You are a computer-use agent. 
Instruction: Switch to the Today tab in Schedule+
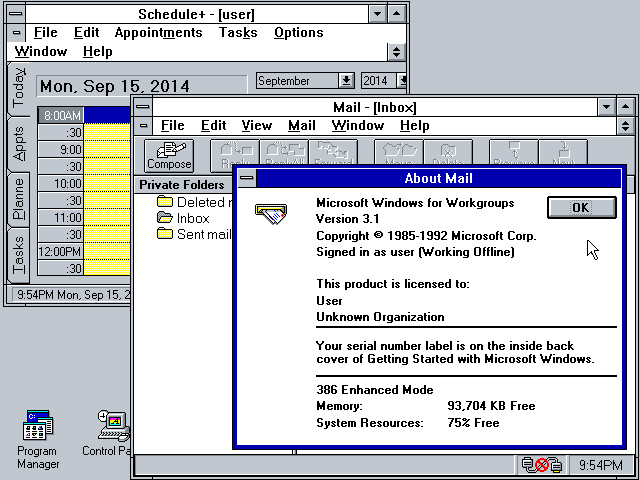click(x=18, y=88)
